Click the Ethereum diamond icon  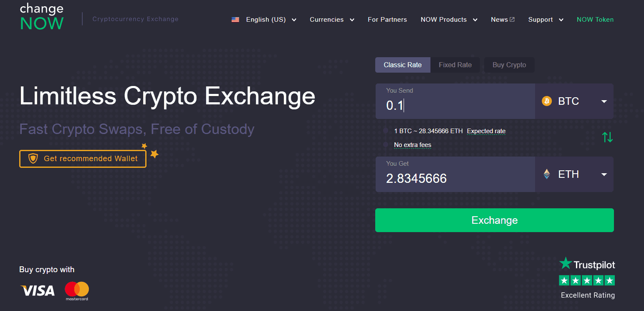pos(546,174)
